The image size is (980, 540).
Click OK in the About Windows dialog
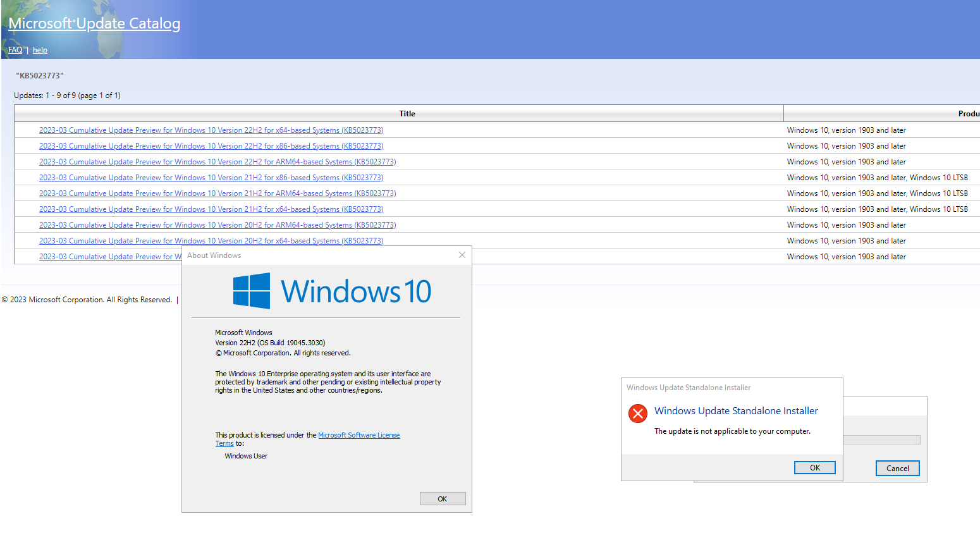[x=443, y=498]
